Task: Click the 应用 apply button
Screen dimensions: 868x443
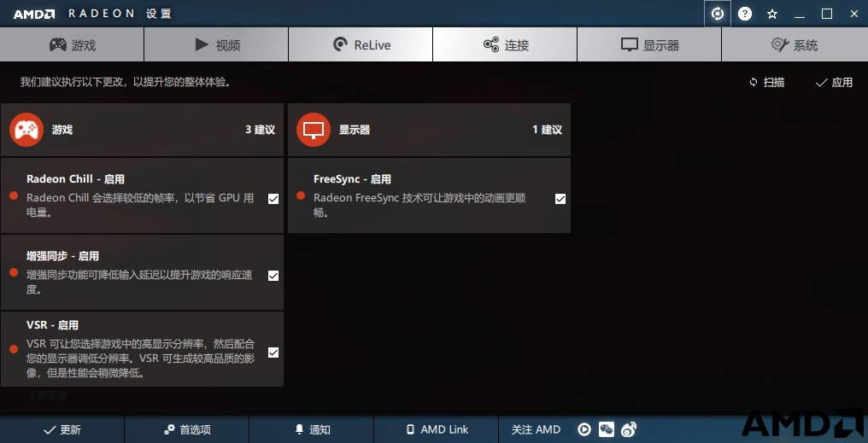Action: click(x=834, y=83)
